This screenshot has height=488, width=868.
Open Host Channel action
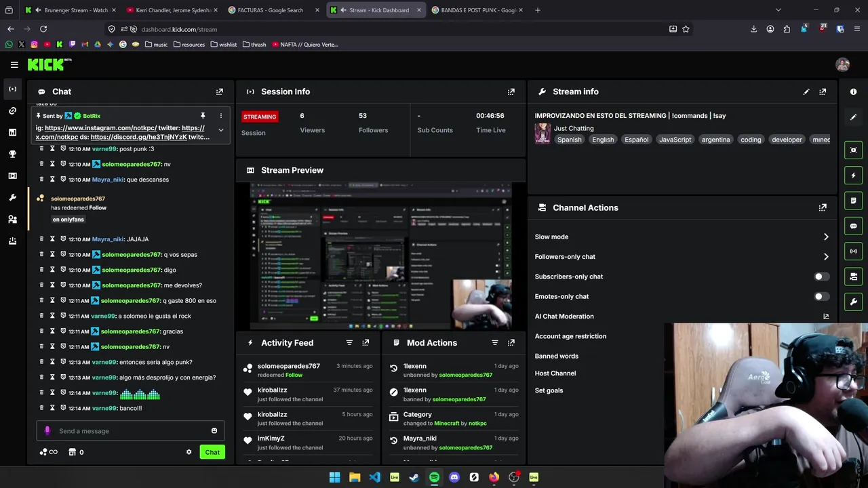click(x=555, y=373)
